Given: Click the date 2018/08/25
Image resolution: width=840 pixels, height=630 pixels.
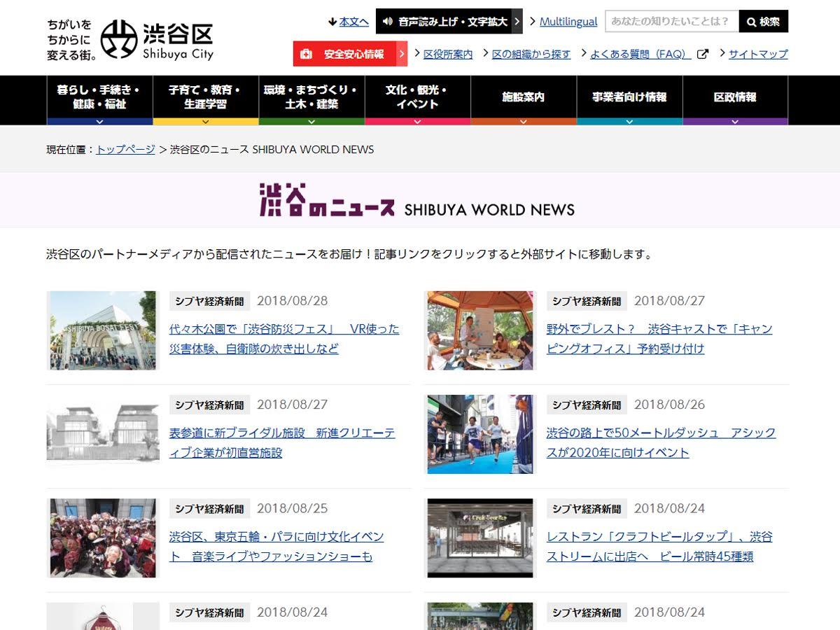Looking at the screenshot, I should [x=292, y=509].
